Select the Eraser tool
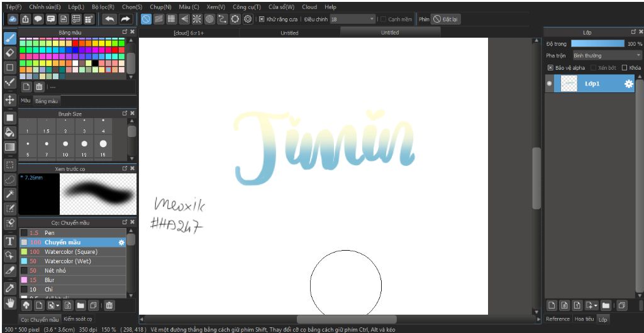The image size is (644, 333). pyautogui.click(x=10, y=53)
